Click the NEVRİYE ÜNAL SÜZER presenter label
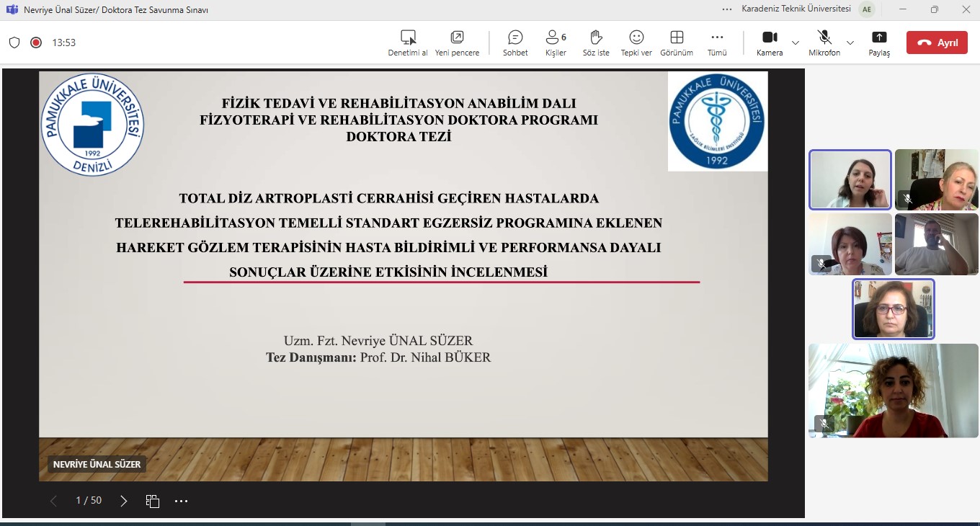The image size is (980, 526). (x=97, y=465)
